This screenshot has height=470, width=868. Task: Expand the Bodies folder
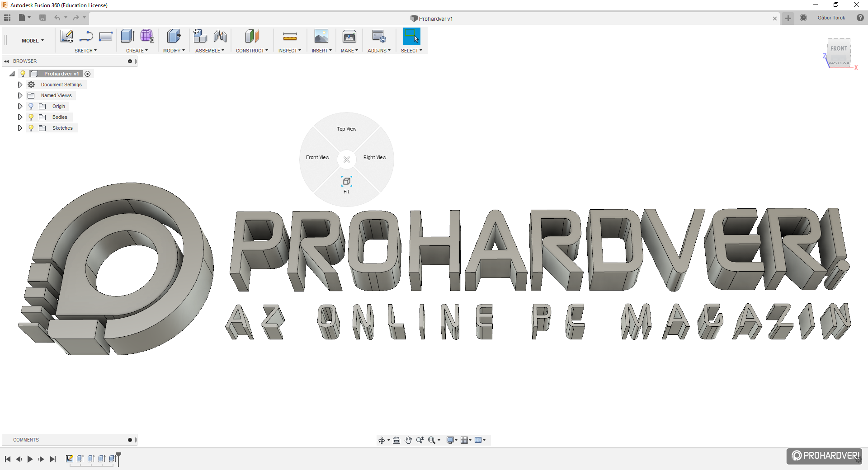(x=20, y=117)
